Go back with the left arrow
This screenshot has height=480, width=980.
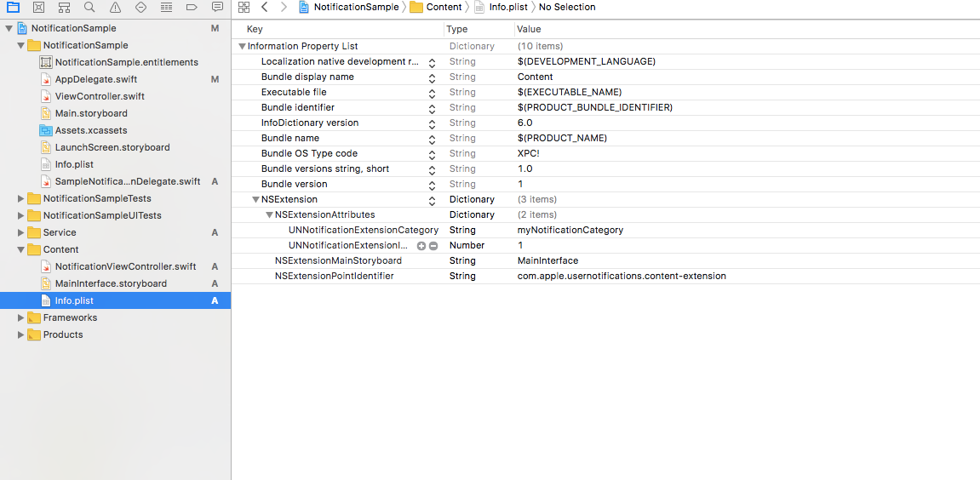(265, 8)
